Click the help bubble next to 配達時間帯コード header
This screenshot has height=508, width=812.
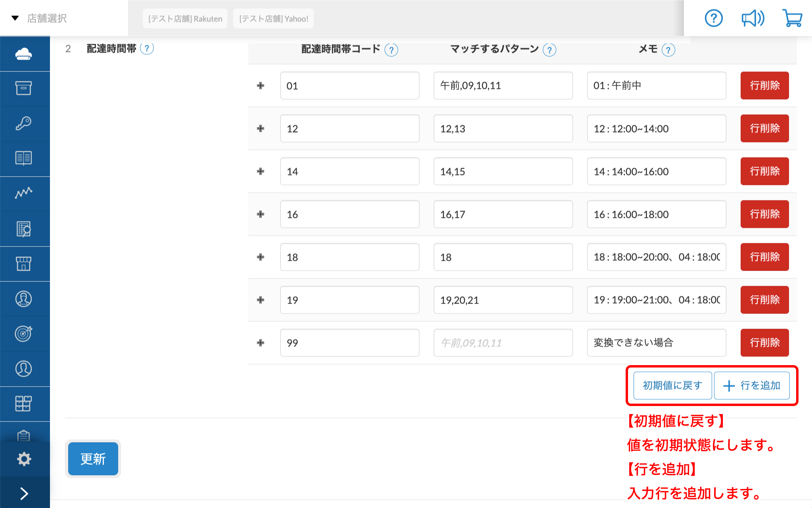click(x=391, y=50)
